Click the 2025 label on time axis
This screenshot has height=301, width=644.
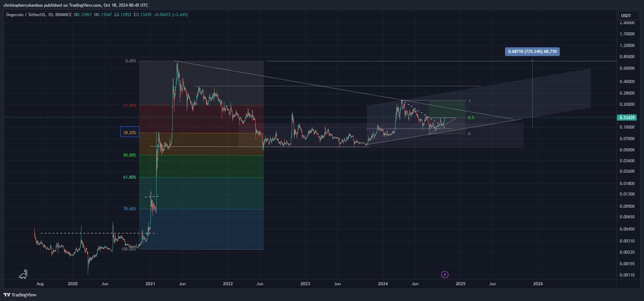point(460,284)
